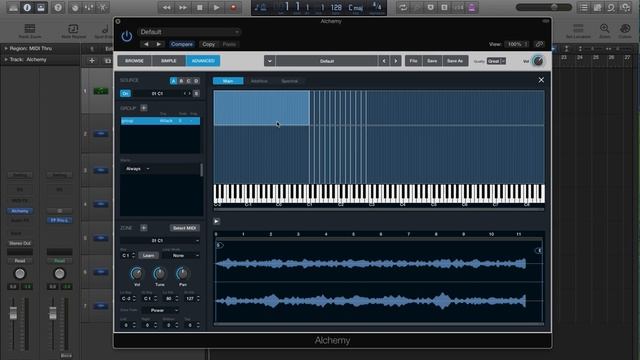The image size is (640, 360).
Task: Adjust the zone Vol knob
Action: 137,273
